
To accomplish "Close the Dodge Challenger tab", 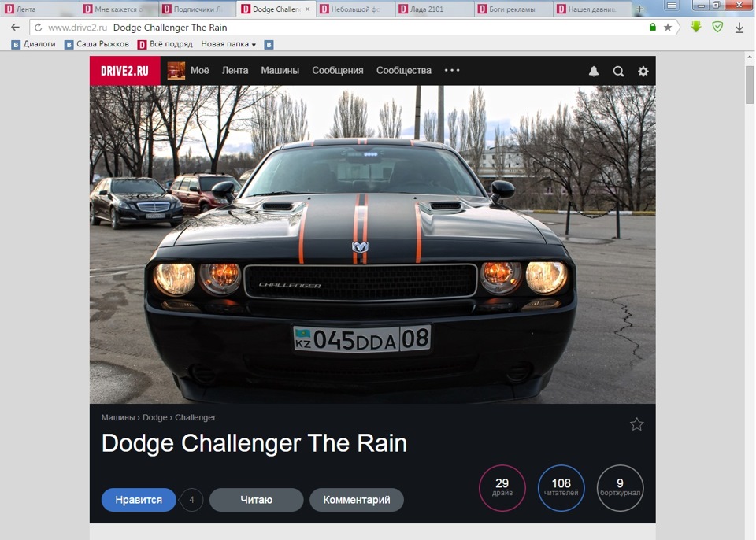I will pos(307,9).
